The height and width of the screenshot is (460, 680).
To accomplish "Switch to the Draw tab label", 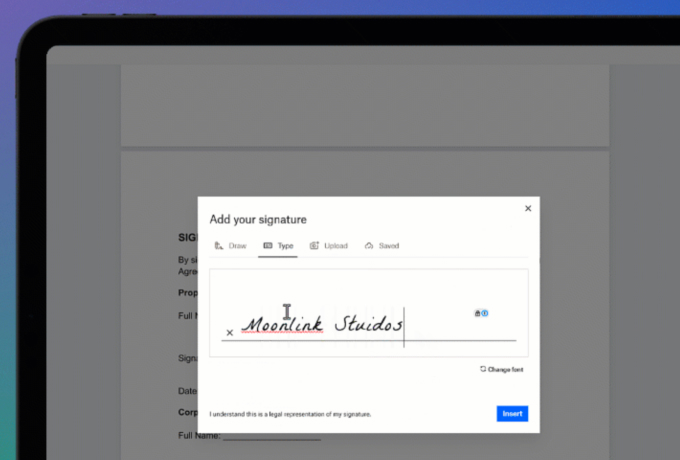I will 238,246.
